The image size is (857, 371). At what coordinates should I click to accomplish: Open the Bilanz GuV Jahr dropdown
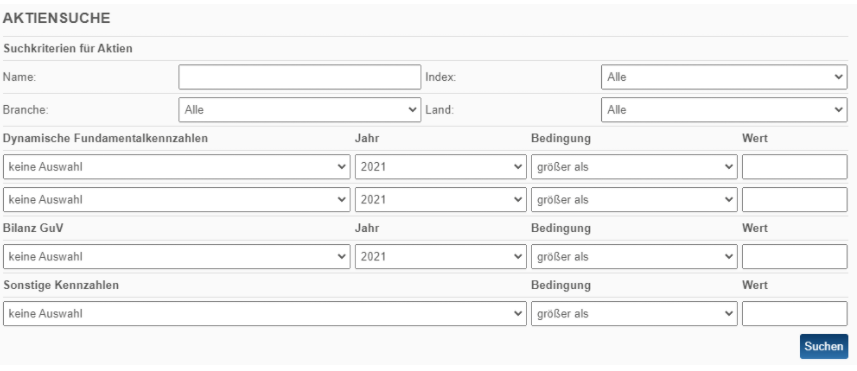tap(441, 256)
